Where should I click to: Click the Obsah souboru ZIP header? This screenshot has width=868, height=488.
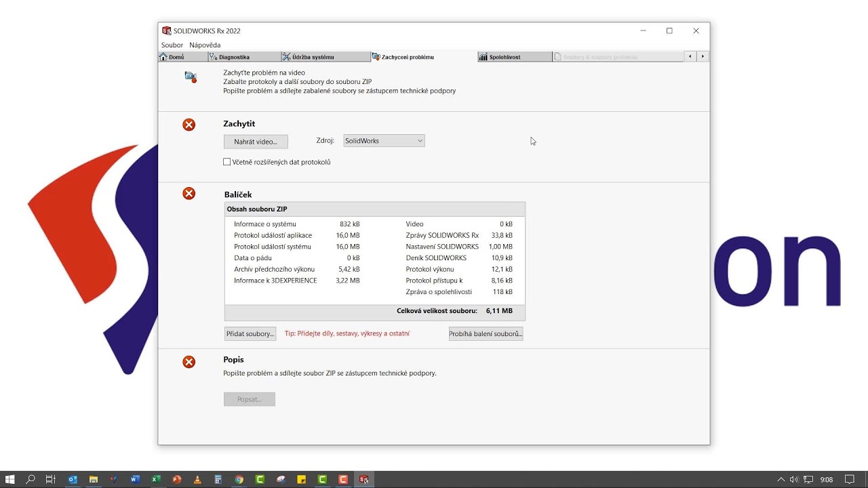(375, 209)
